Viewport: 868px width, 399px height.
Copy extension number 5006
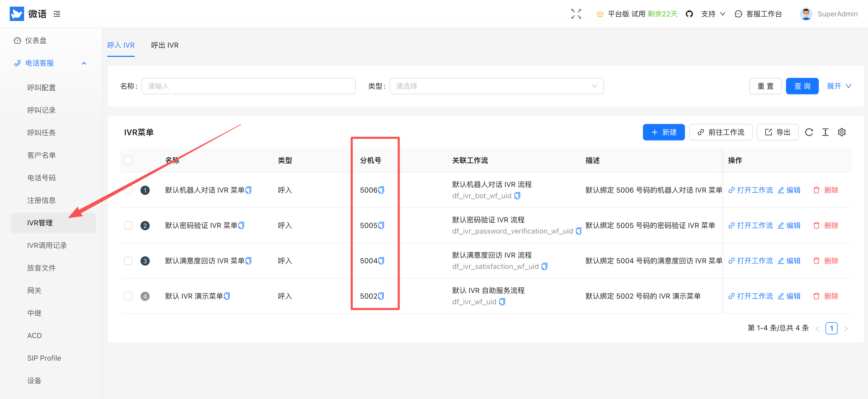[x=381, y=190]
